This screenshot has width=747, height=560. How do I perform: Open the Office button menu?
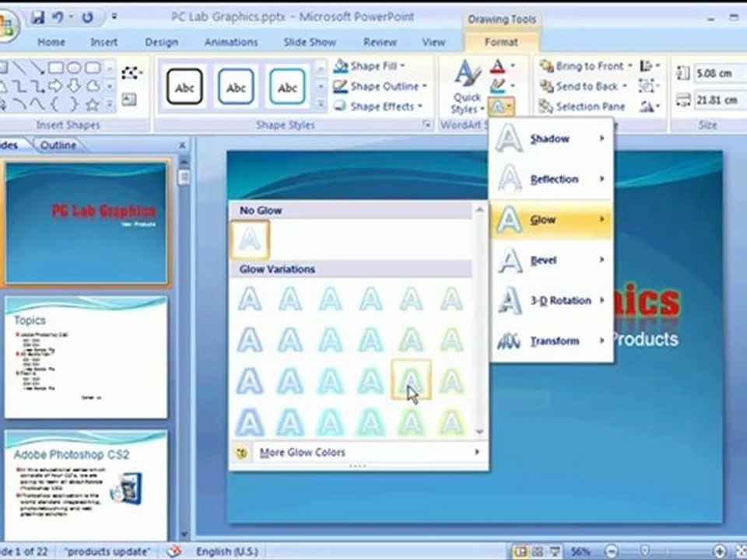(x=7, y=25)
